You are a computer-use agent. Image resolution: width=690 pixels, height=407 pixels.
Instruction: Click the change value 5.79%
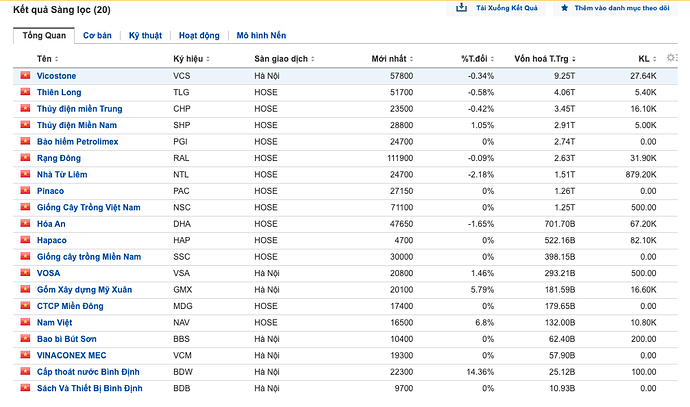(x=482, y=290)
